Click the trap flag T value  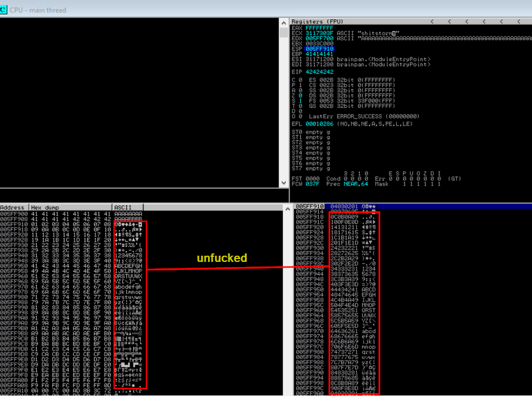click(x=300, y=106)
